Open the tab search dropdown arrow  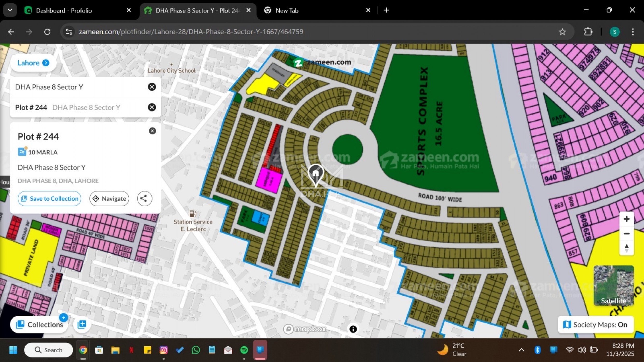[10, 10]
